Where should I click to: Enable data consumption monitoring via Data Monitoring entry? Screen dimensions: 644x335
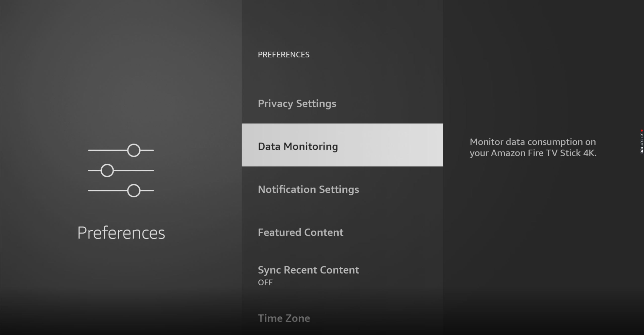point(298,146)
